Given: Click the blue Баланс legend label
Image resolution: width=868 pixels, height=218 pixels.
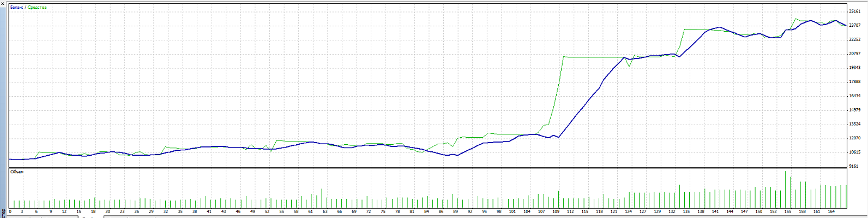Looking at the screenshot, I should pyautogui.click(x=16, y=8).
